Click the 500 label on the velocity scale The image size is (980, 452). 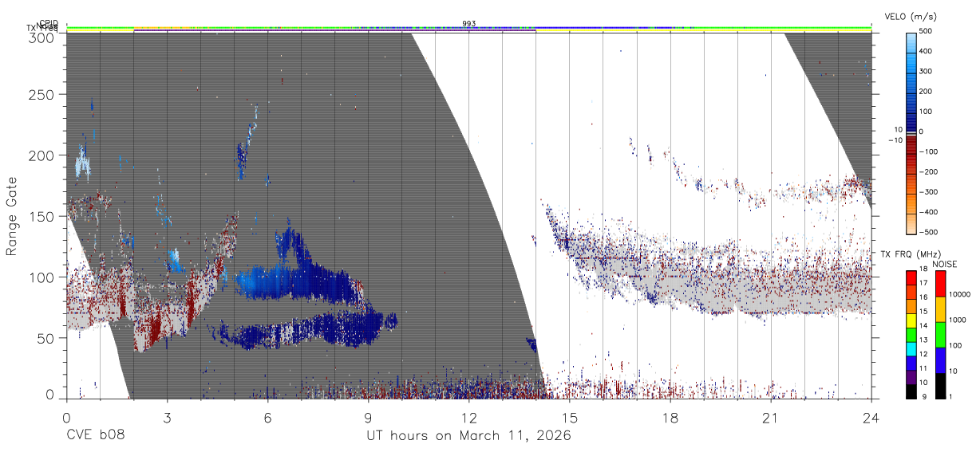[927, 32]
